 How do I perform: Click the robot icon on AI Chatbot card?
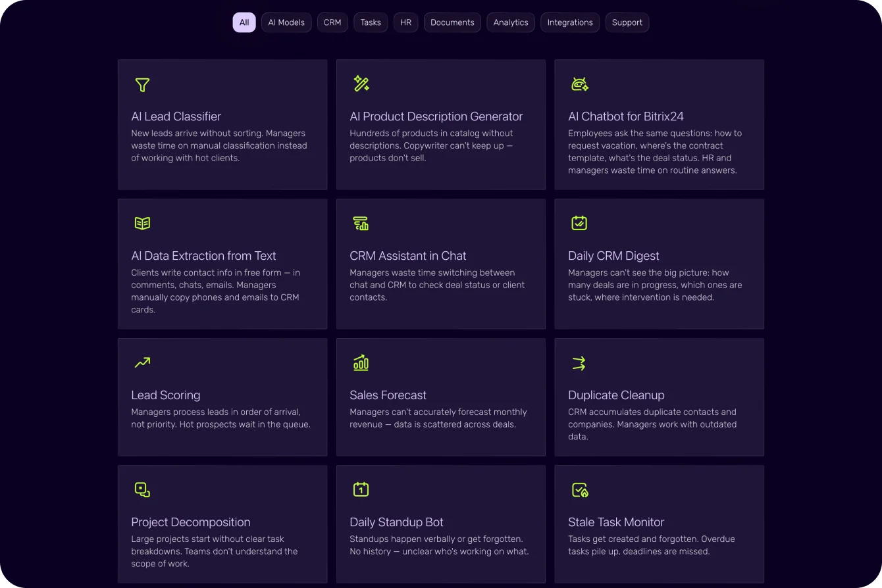coord(579,84)
